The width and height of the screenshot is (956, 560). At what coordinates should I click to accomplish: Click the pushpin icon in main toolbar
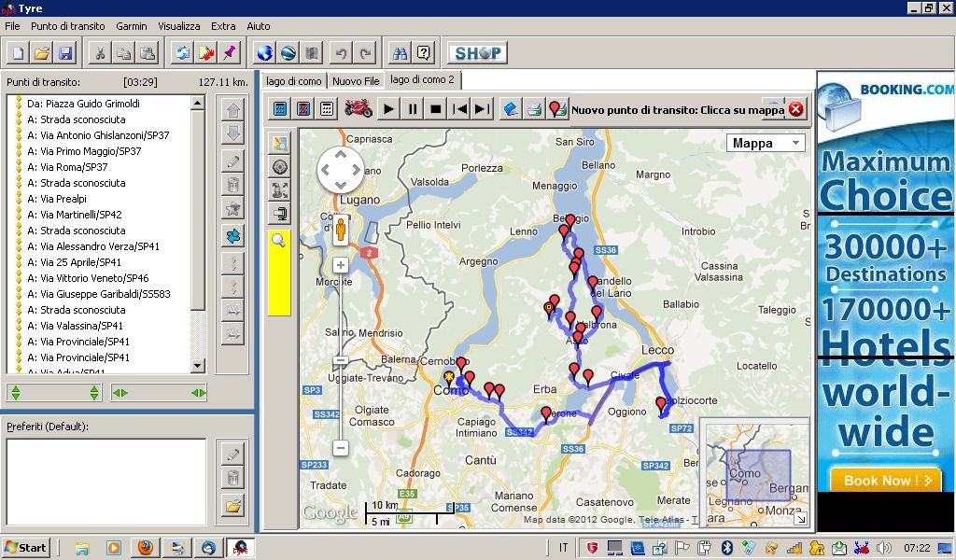[x=230, y=53]
